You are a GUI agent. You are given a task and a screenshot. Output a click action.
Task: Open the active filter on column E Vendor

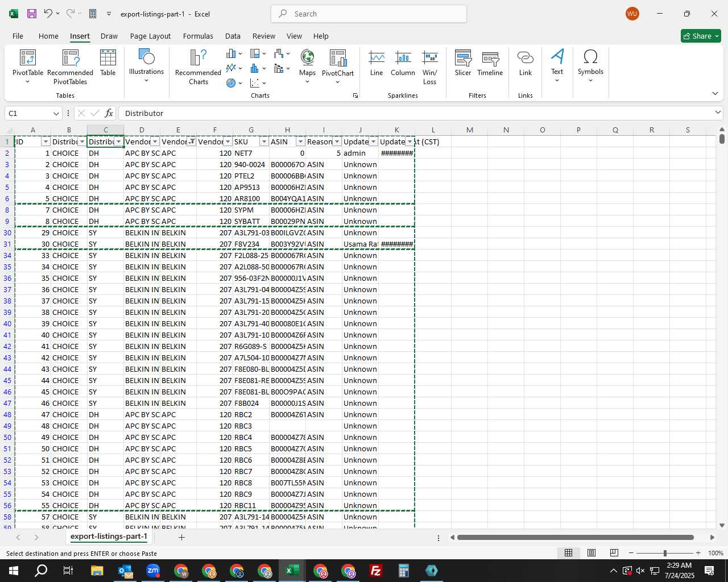[x=191, y=142]
